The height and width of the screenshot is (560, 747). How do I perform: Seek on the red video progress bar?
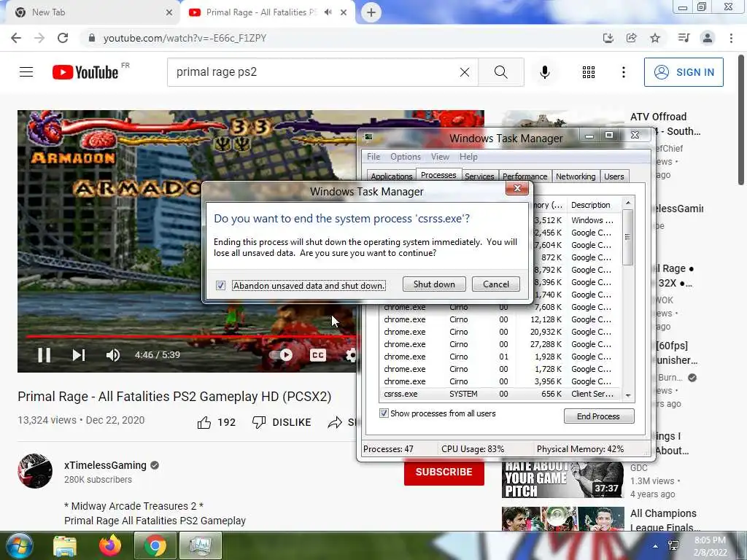click(x=190, y=336)
